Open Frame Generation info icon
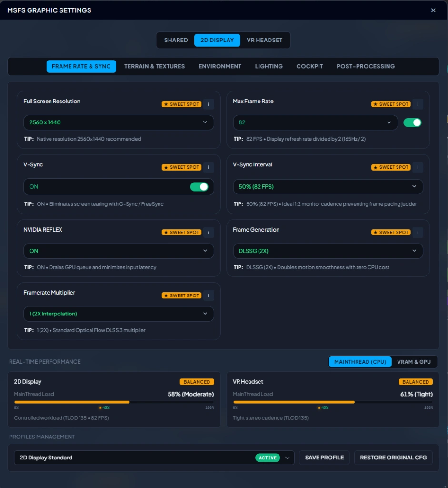Image resolution: width=448 pixels, height=488 pixels. (x=418, y=232)
